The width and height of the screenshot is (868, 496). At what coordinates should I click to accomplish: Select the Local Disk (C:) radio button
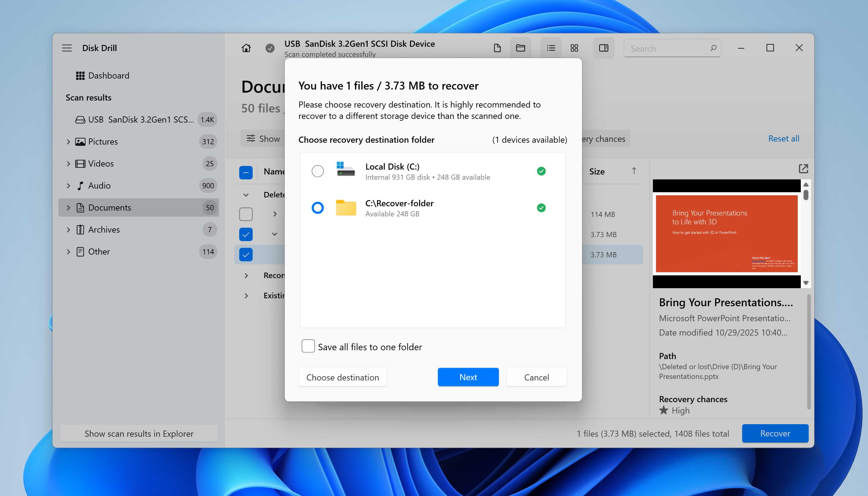(317, 171)
